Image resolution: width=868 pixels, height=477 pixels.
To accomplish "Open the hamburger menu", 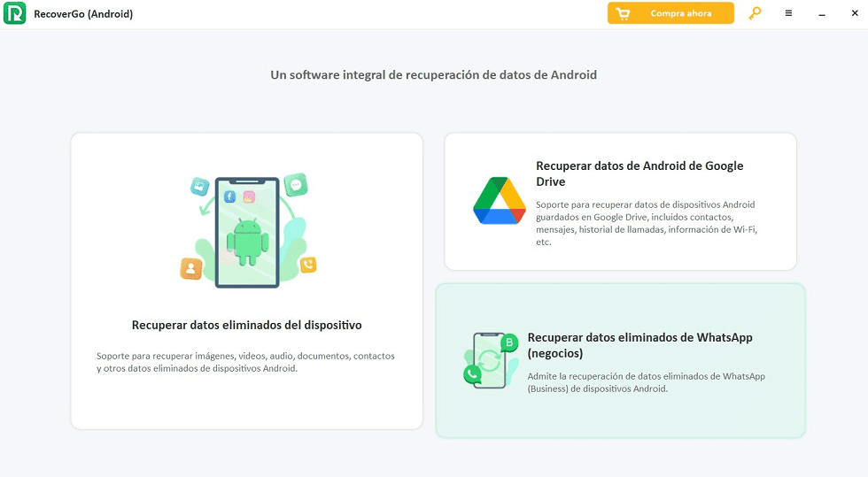I will [x=788, y=13].
